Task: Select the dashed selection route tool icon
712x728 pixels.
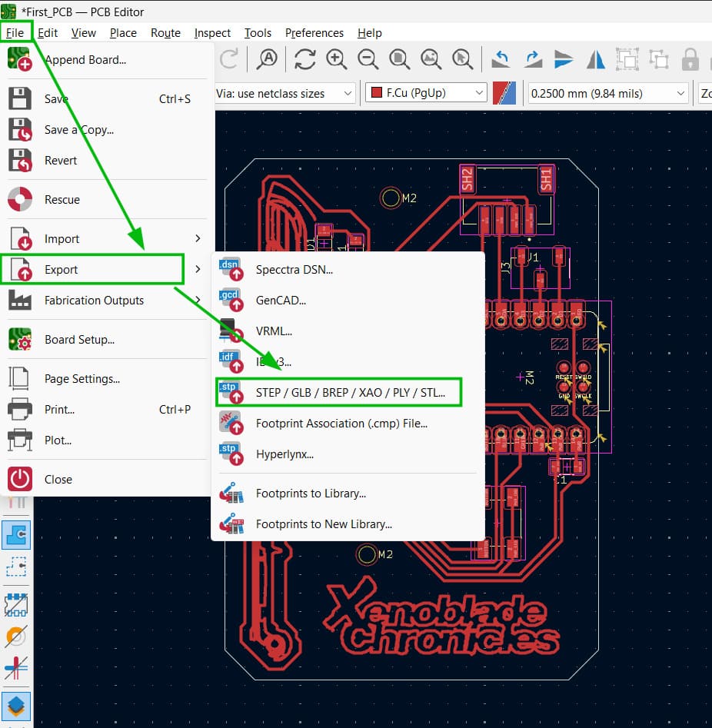Action: [x=16, y=567]
